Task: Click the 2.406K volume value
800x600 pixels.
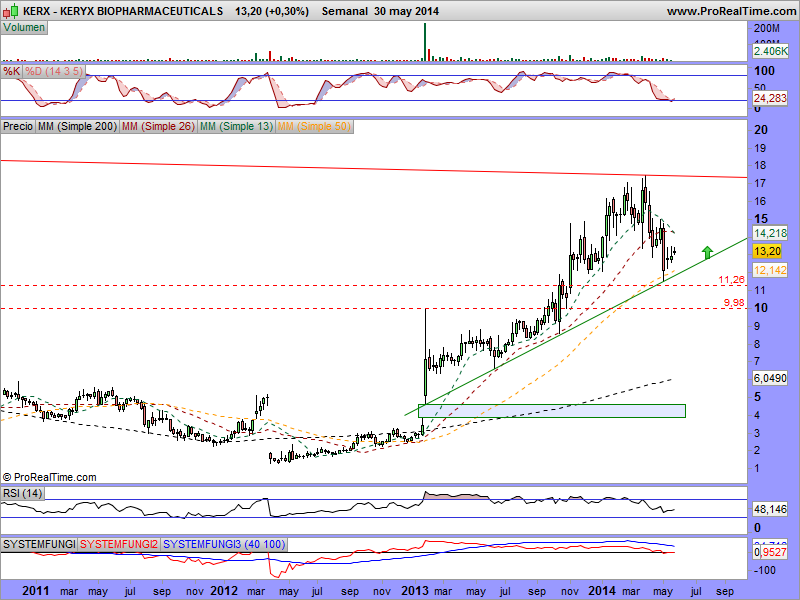Action: click(770, 51)
